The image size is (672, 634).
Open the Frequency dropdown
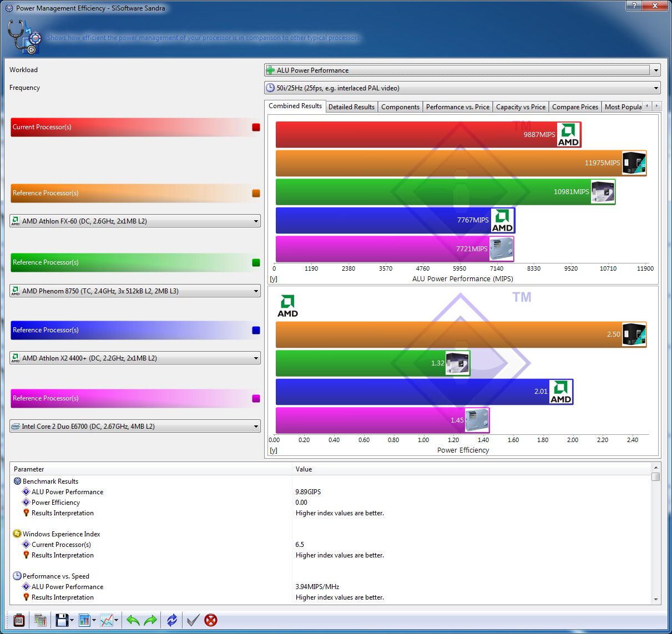point(462,88)
